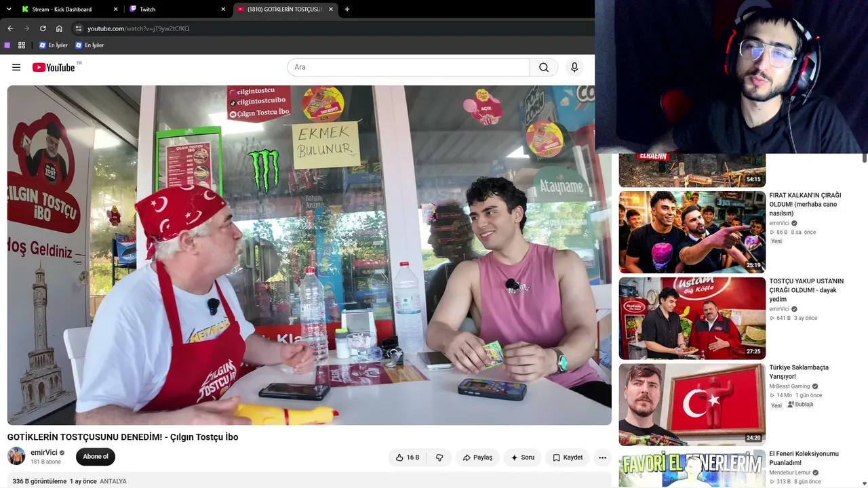Share the video via Paylaş
The height and width of the screenshot is (488, 868).
click(477, 457)
